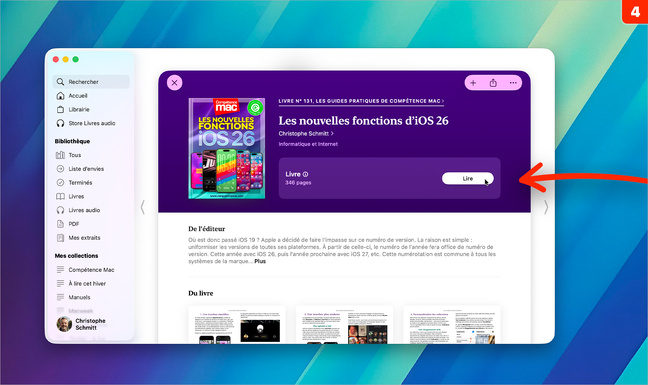Open Compétence Mac collection
Screen dimensions: 648x385
point(91,270)
